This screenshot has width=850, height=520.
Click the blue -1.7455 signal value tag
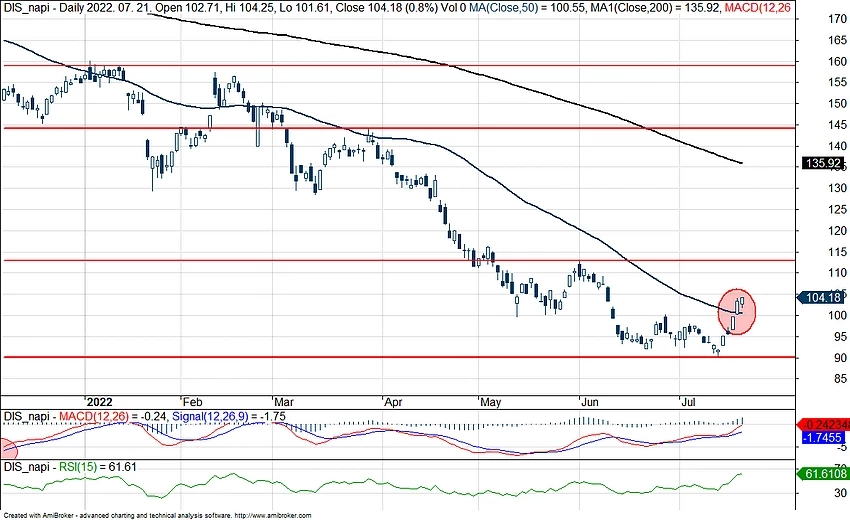click(x=822, y=438)
